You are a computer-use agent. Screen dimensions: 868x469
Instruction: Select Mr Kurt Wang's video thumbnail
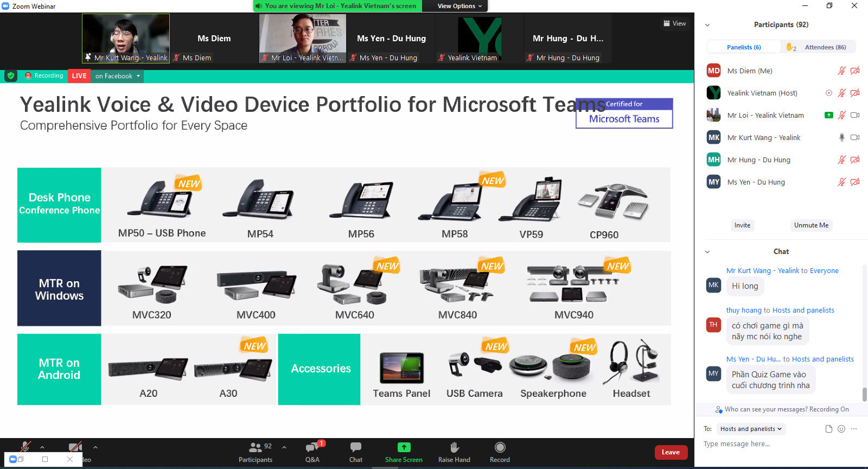click(x=126, y=39)
